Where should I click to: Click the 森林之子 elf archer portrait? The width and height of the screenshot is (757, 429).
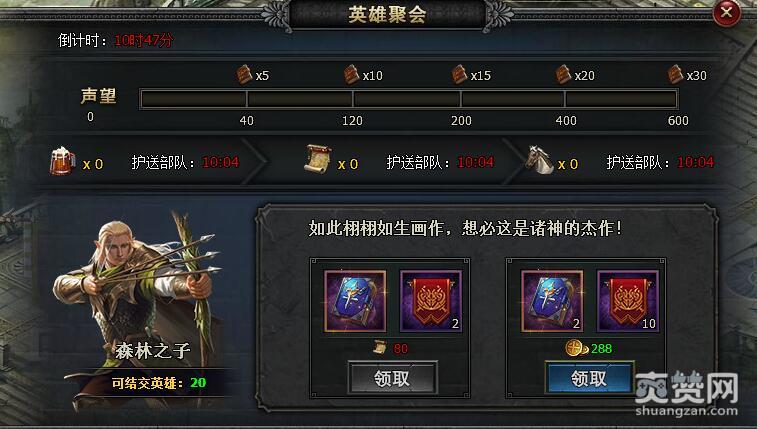point(140,290)
